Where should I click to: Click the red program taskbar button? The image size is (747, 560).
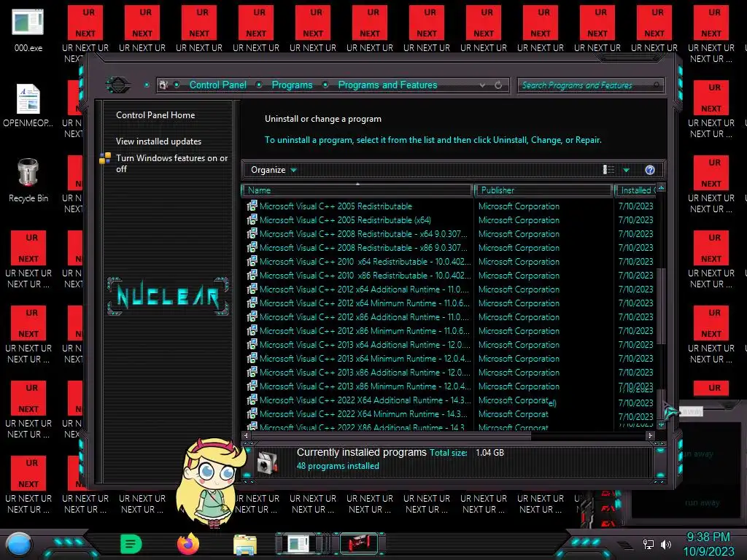pyautogui.click(x=359, y=544)
